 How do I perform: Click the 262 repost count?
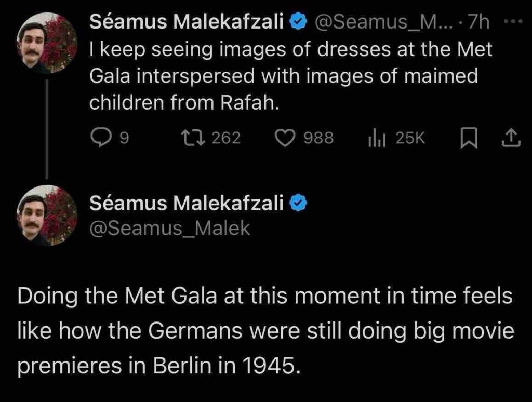click(x=227, y=138)
